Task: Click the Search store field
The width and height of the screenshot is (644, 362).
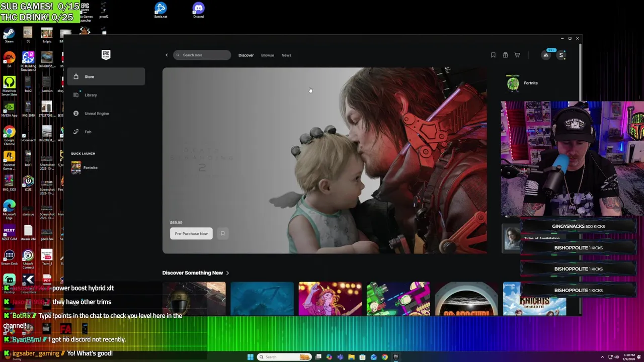Action: click(x=202, y=55)
